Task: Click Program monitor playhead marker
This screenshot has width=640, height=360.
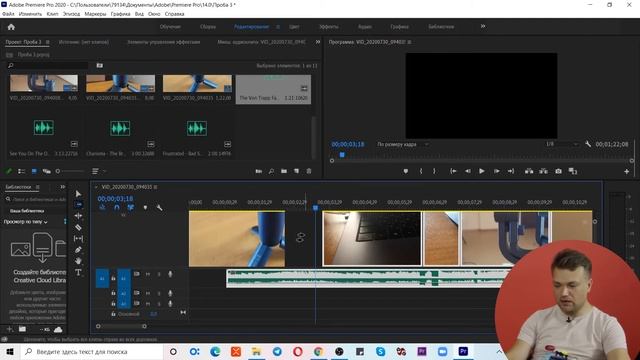Action: tap(342, 155)
